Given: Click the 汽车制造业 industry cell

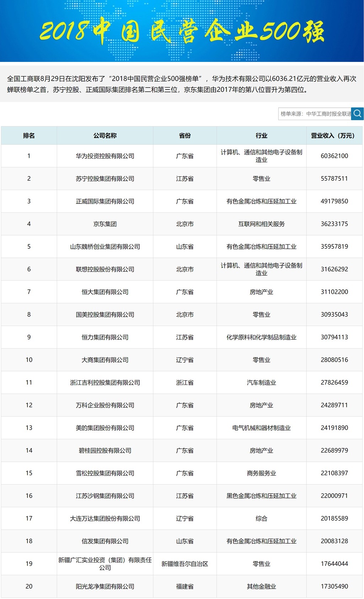Looking at the screenshot, I should coord(261,383).
